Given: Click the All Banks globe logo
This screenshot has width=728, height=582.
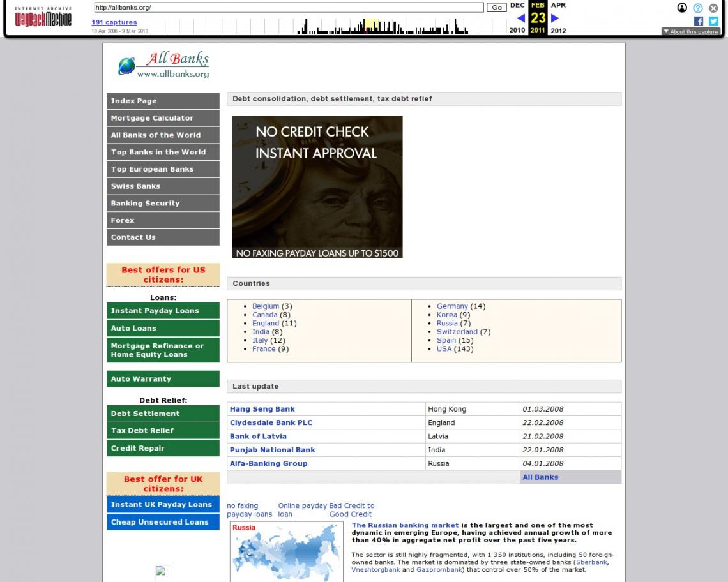Looking at the screenshot, I should 164,64.
